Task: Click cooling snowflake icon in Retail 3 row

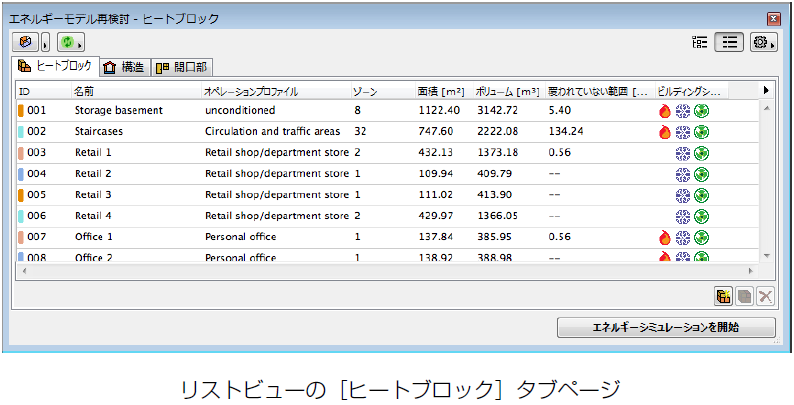Action: 683,195
